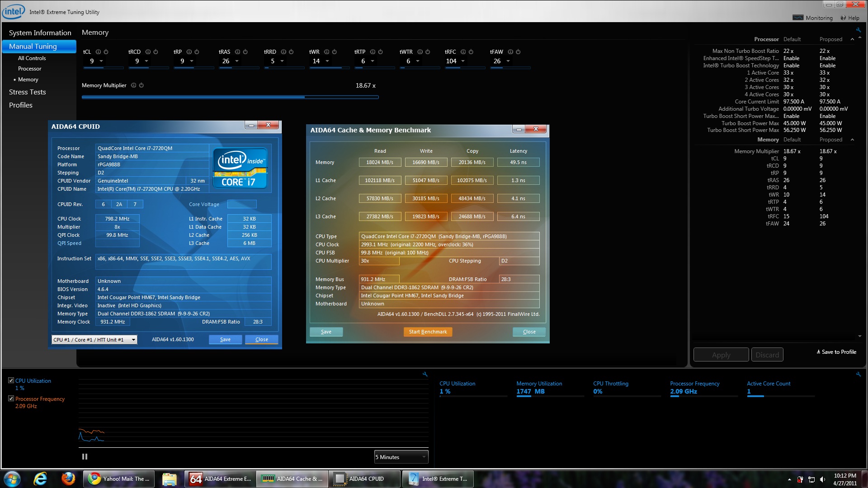The width and height of the screenshot is (868, 488).
Task: Click the Memory Multiplier power icon
Action: (x=141, y=85)
